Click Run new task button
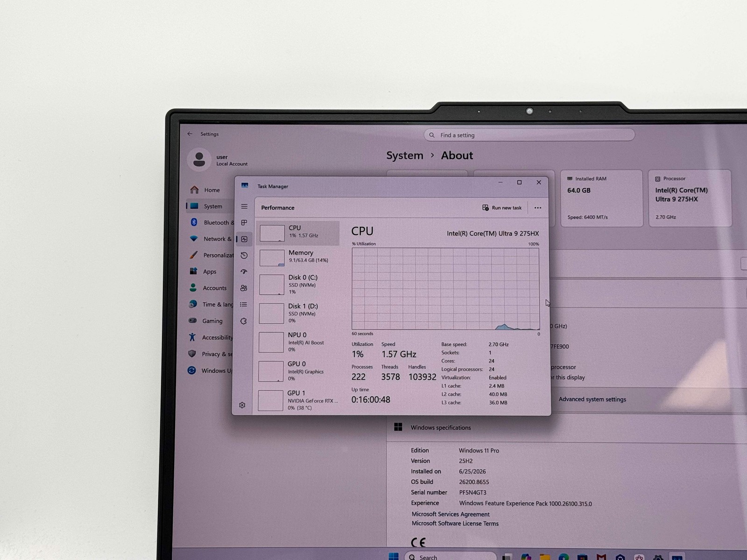This screenshot has height=560, width=747. [x=502, y=208]
